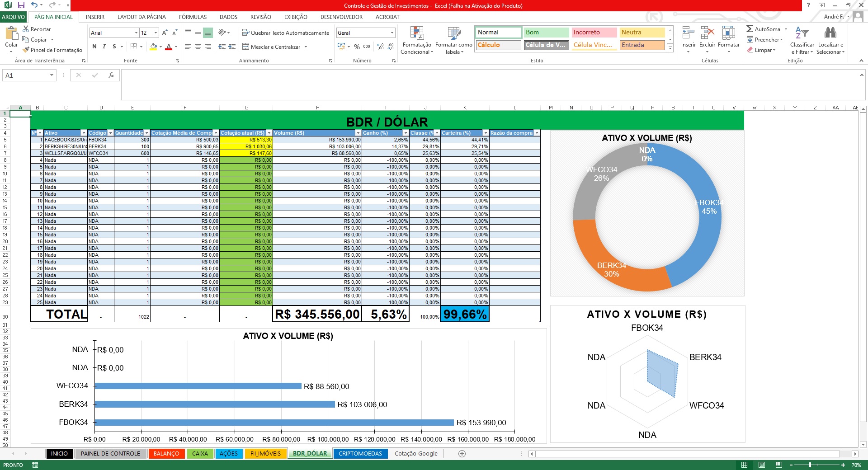This screenshot has width=868, height=470.
Task: Click the Formatar cells icon
Action: (x=728, y=33)
